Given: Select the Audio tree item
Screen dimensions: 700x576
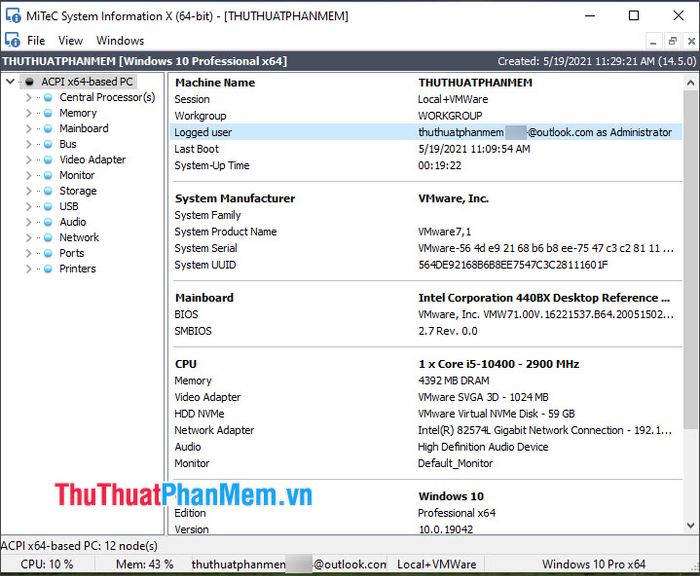Looking at the screenshot, I should point(73,222).
